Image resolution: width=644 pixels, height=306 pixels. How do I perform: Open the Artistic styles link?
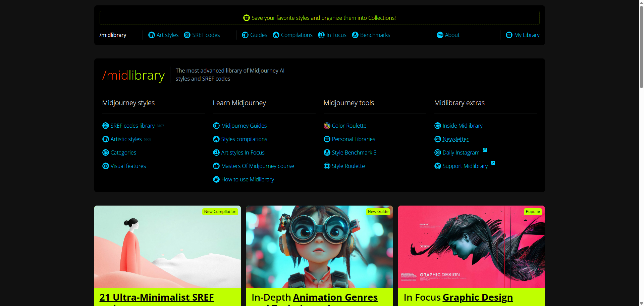(x=127, y=139)
